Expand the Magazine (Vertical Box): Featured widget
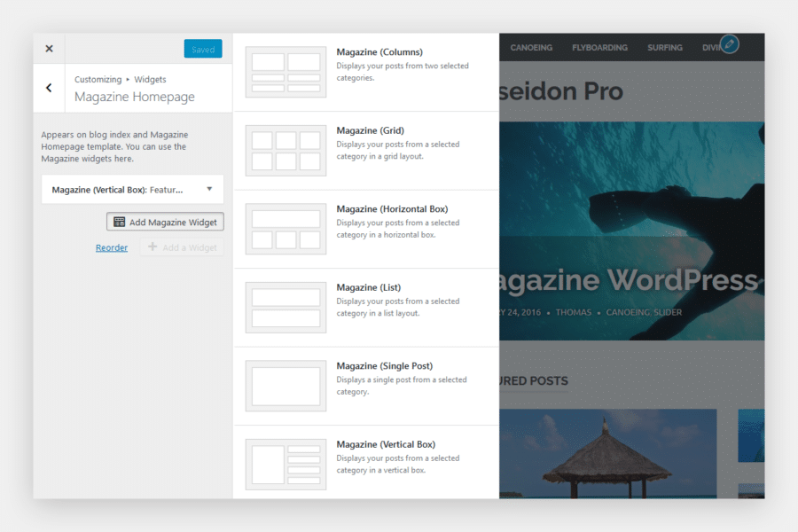Viewport: 798px width, 532px height. [x=132, y=189]
